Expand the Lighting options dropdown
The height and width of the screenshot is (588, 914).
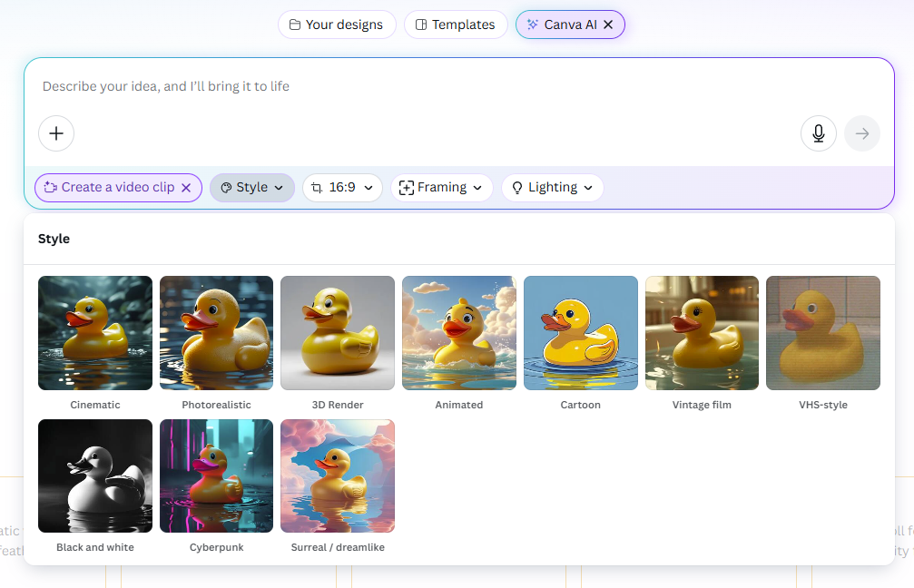pyautogui.click(x=552, y=188)
